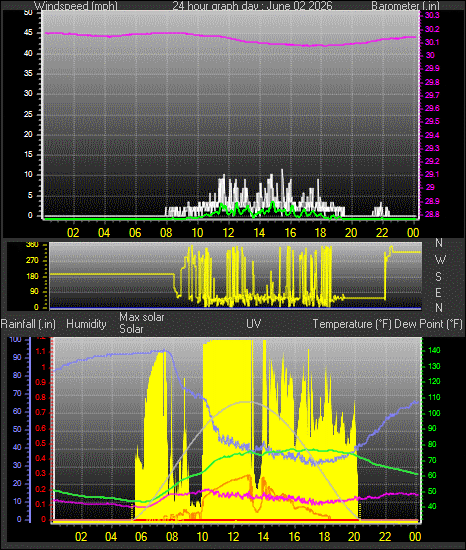The width and height of the screenshot is (466, 550).
Task: Click the 28.8 barometer axis value
Action: [x=432, y=214]
